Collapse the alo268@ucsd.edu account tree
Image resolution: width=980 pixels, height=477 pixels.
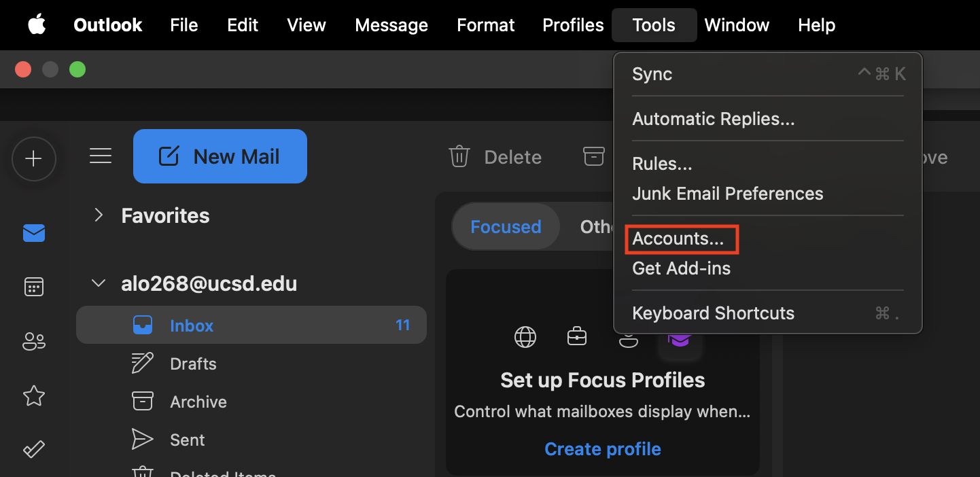click(x=99, y=283)
